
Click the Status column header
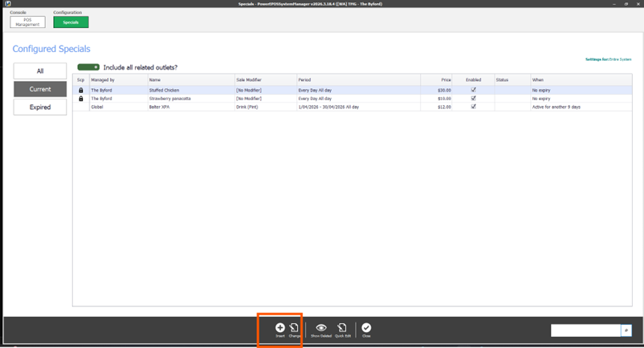[512, 80]
